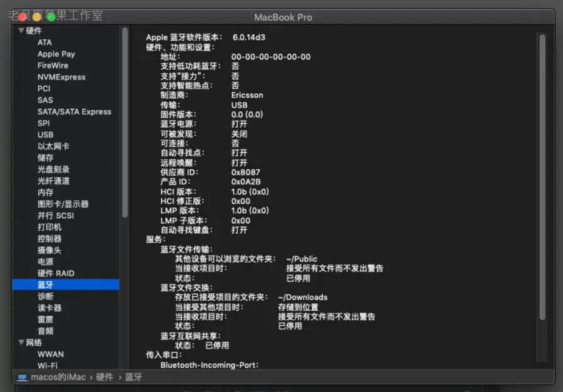The width and height of the screenshot is (563, 392).
Task: Select PCI in the hardware list
Action: tap(44, 88)
